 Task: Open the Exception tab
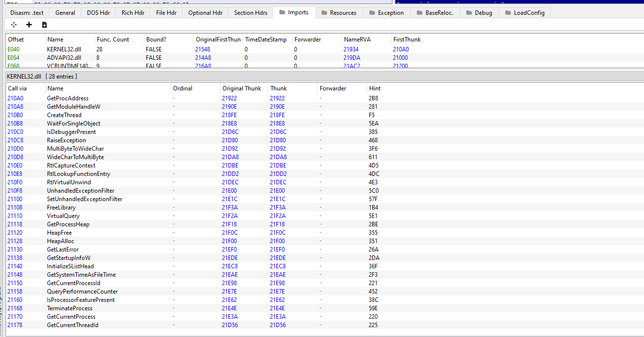(x=386, y=13)
